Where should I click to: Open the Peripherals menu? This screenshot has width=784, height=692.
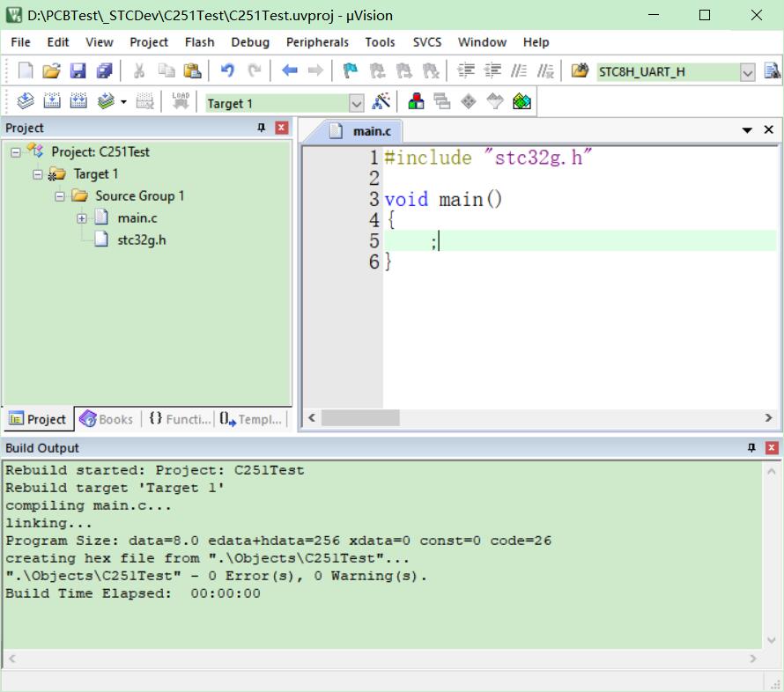[x=317, y=42]
